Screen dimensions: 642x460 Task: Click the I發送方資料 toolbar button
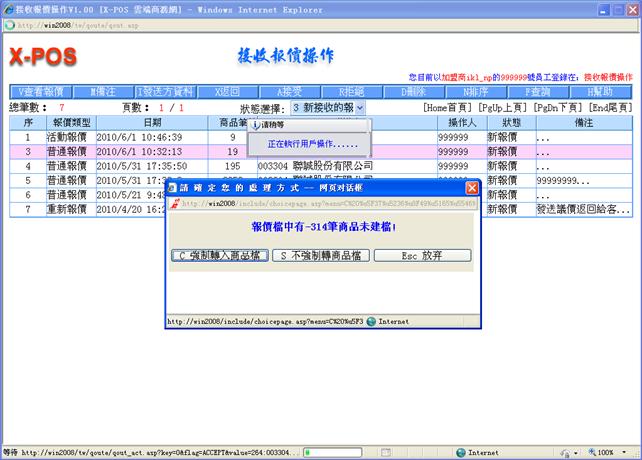(166, 91)
